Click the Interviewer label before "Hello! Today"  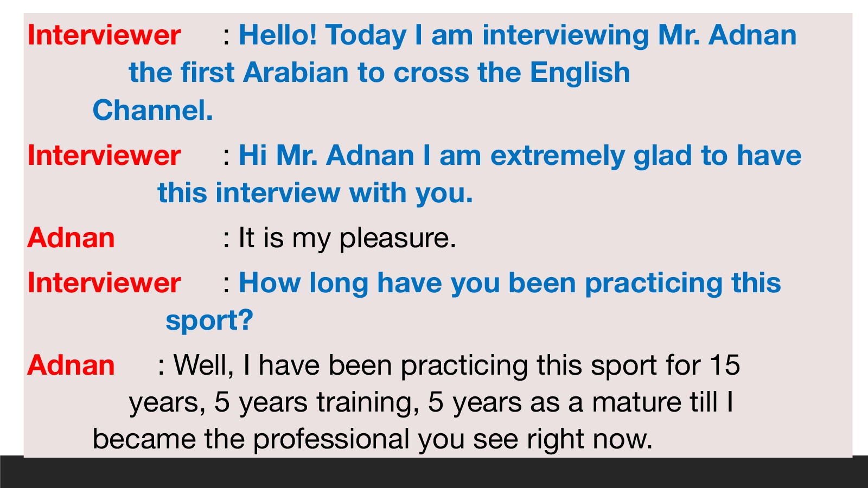click(x=104, y=36)
